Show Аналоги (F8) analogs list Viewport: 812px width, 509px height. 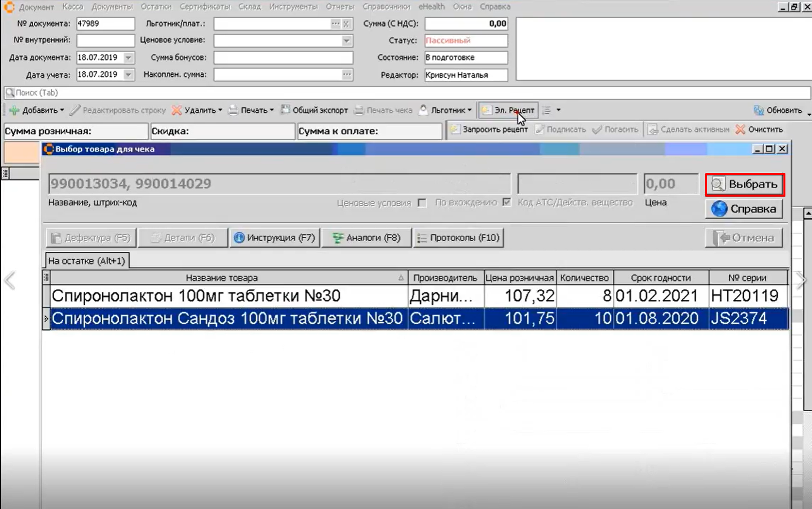coord(367,238)
